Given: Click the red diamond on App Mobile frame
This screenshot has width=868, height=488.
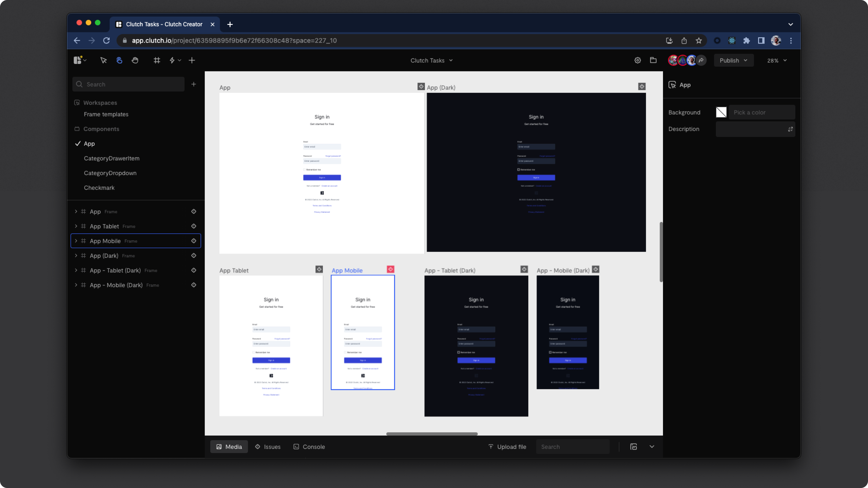Looking at the screenshot, I should pos(391,269).
